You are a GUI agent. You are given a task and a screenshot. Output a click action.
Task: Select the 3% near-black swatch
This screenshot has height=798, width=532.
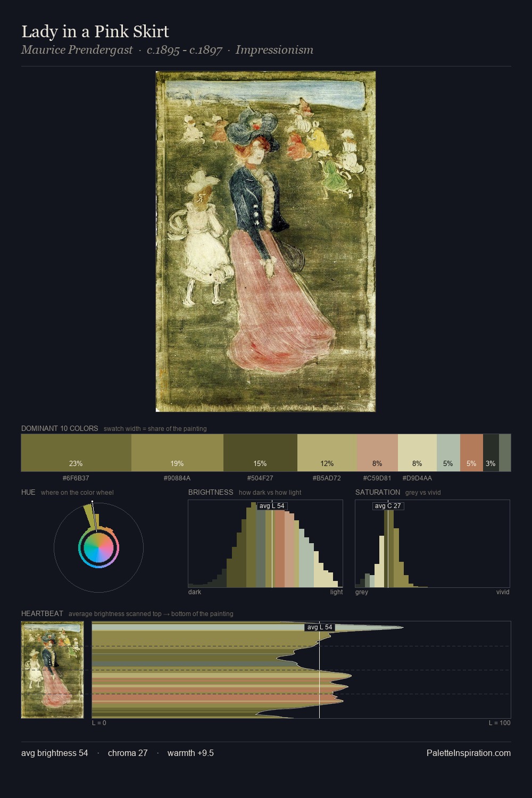click(491, 453)
